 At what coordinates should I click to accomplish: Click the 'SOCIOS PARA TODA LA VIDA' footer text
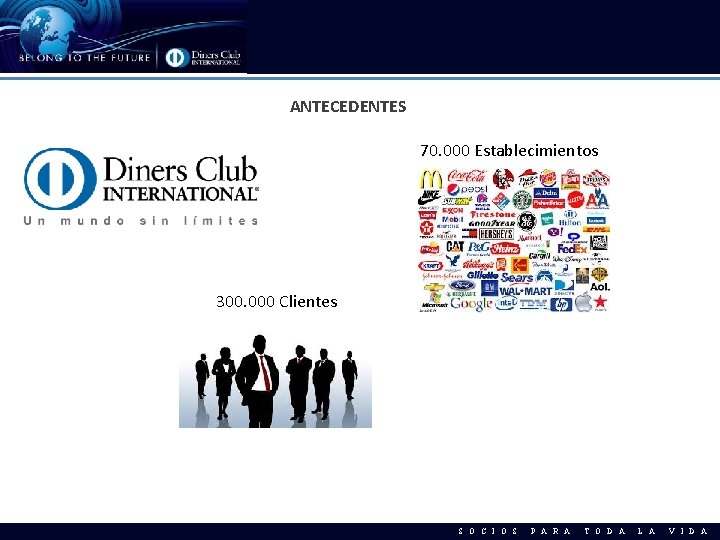pyautogui.click(x=584, y=531)
